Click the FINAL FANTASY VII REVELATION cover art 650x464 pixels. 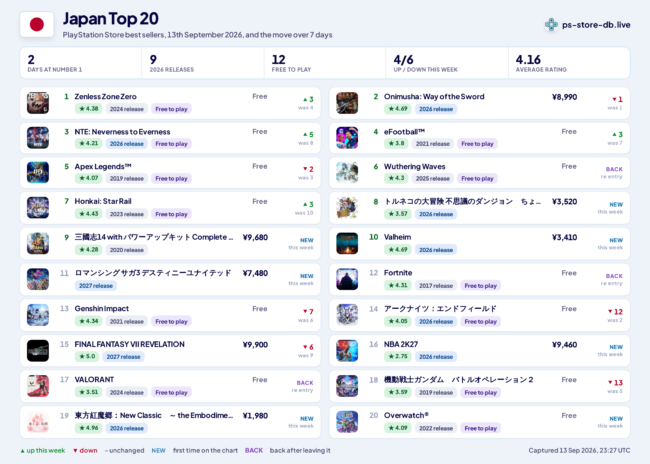pyautogui.click(x=38, y=350)
